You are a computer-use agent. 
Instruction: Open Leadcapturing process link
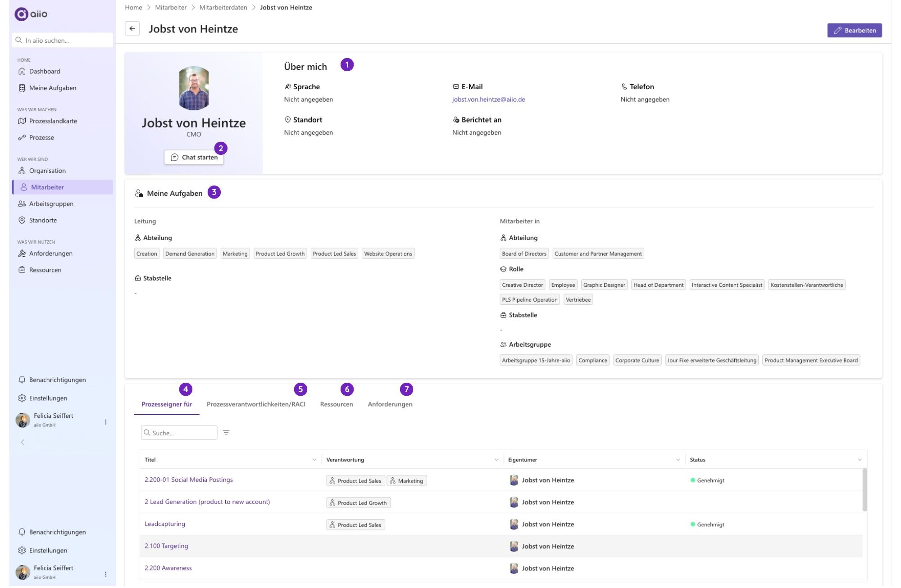[x=165, y=524]
